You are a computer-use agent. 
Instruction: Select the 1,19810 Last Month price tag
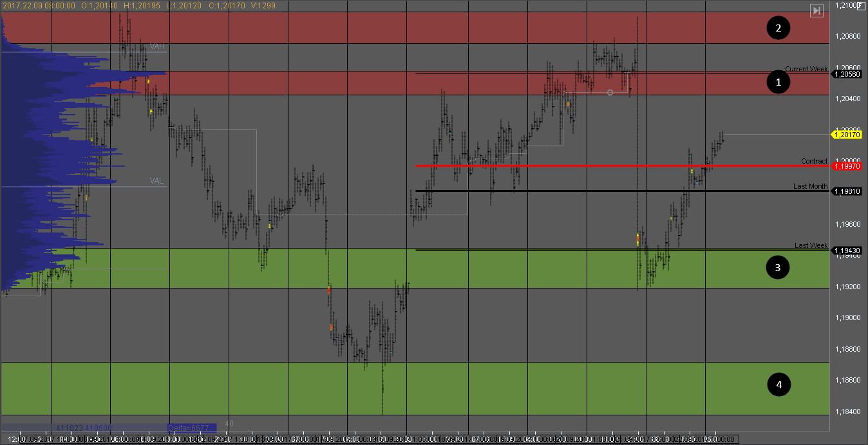pos(847,191)
